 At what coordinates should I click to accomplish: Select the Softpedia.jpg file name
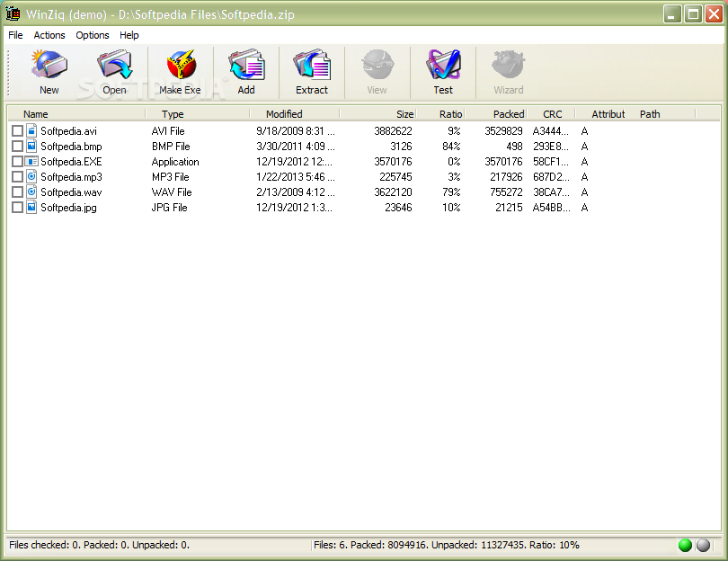coord(68,208)
